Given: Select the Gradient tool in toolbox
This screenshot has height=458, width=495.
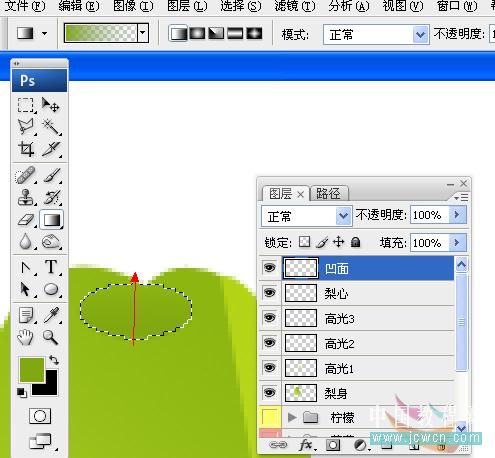Looking at the screenshot, I should (51, 220).
